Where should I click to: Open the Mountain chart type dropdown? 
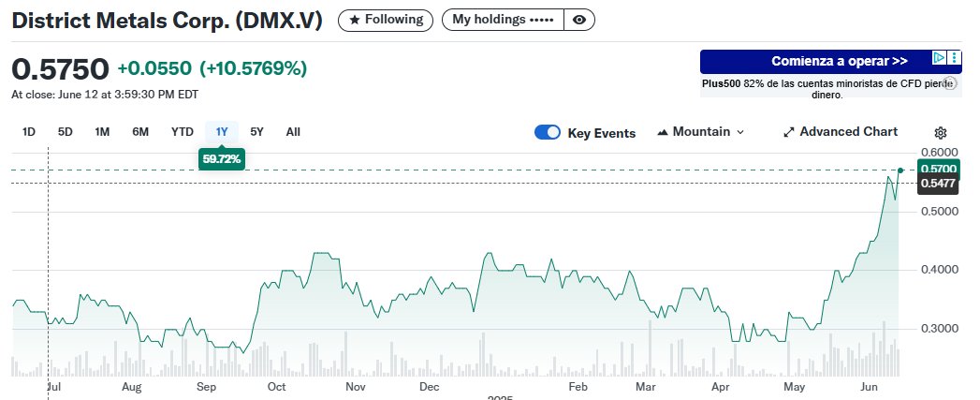(x=701, y=132)
